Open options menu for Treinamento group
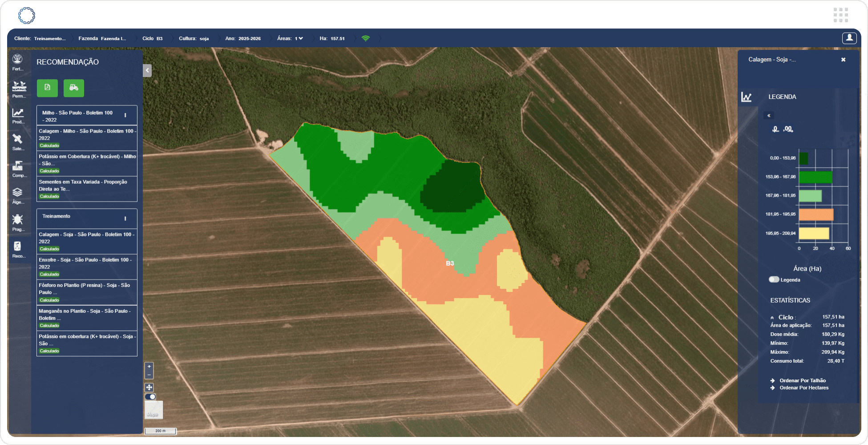Screen dimensions: 868x445 [x=125, y=218]
